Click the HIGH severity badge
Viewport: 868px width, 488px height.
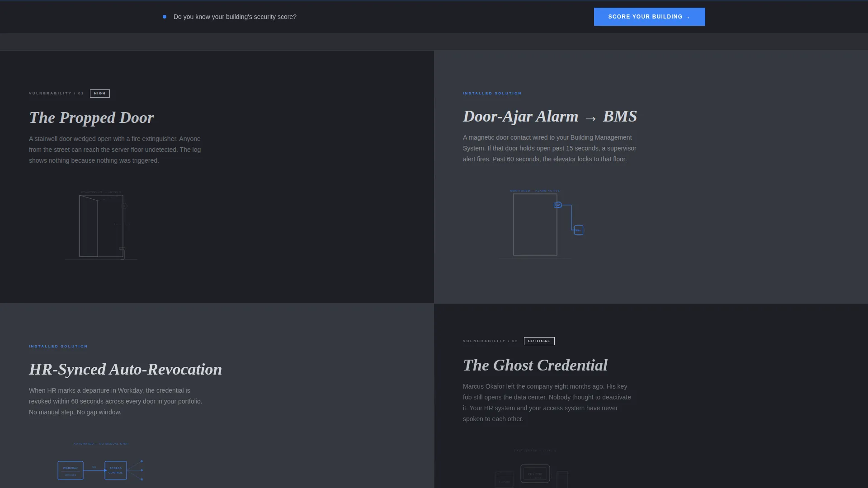tap(100, 94)
